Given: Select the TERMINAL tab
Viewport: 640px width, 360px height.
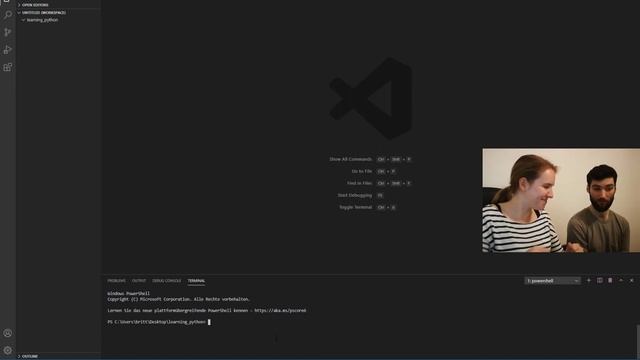Looking at the screenshot, I should [x=196, y=281].
